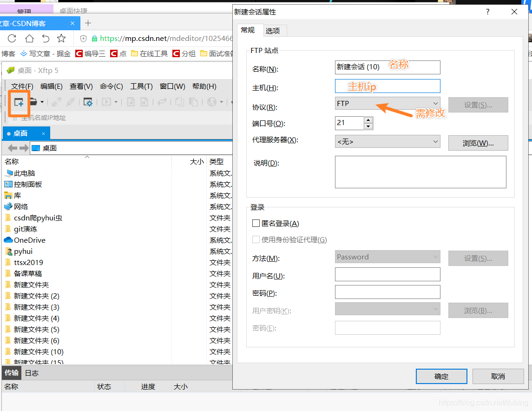Screen dimensions: 532x411
Task: Open the 协议 FTP protocol dropdown
Action: pyautogui.click(x=436, y=103)
